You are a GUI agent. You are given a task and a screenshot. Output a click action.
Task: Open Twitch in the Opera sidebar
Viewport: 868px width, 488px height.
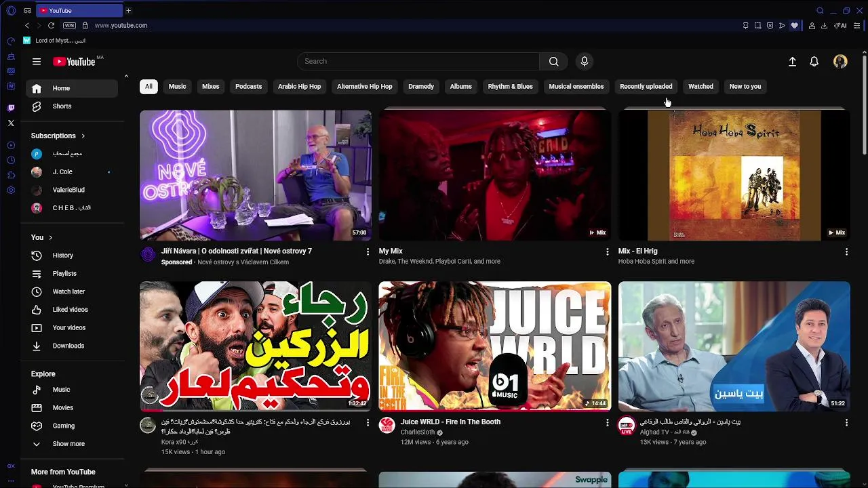click(11, 108)
